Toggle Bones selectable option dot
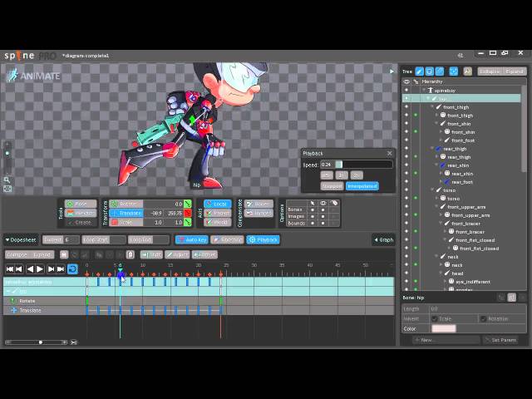The height and width of the screenshot is (399, 532). [x=313, y=209]
